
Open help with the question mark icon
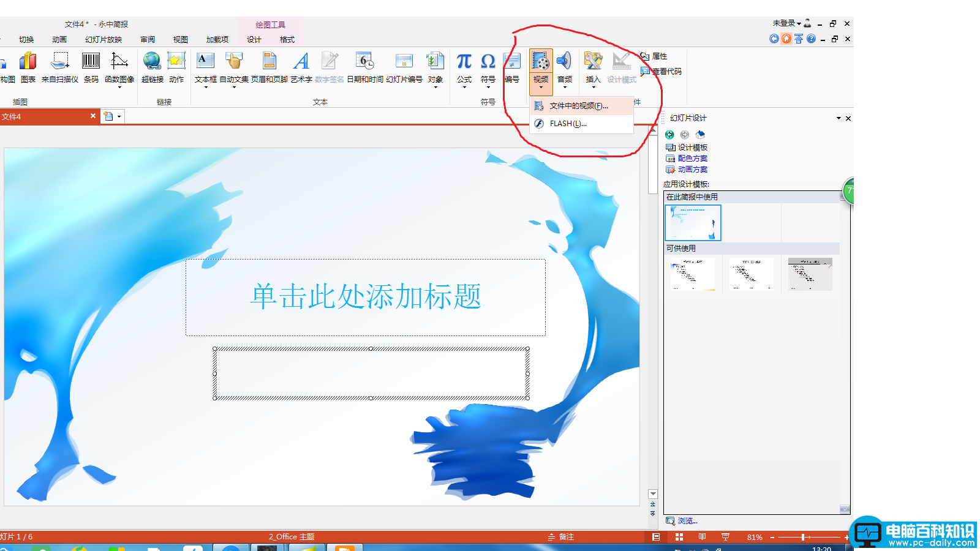[811, 39]
